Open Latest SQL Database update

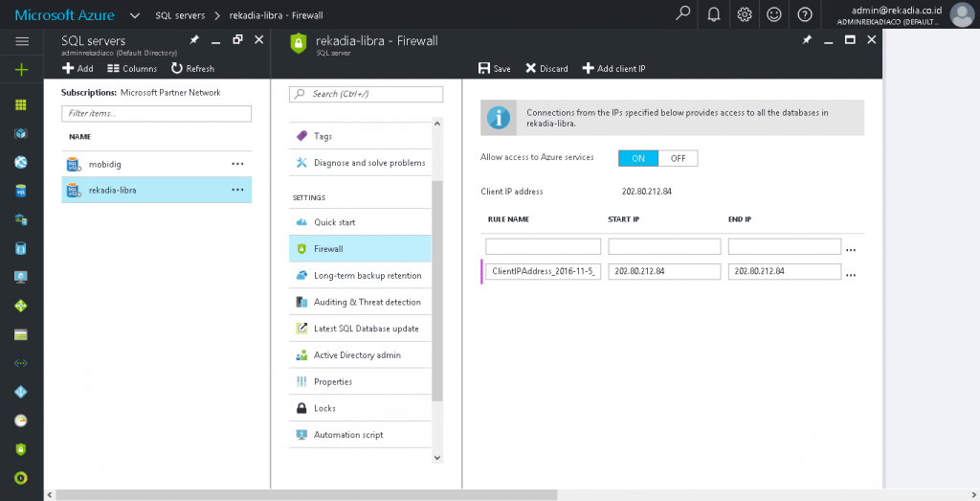tap(360, 329)
